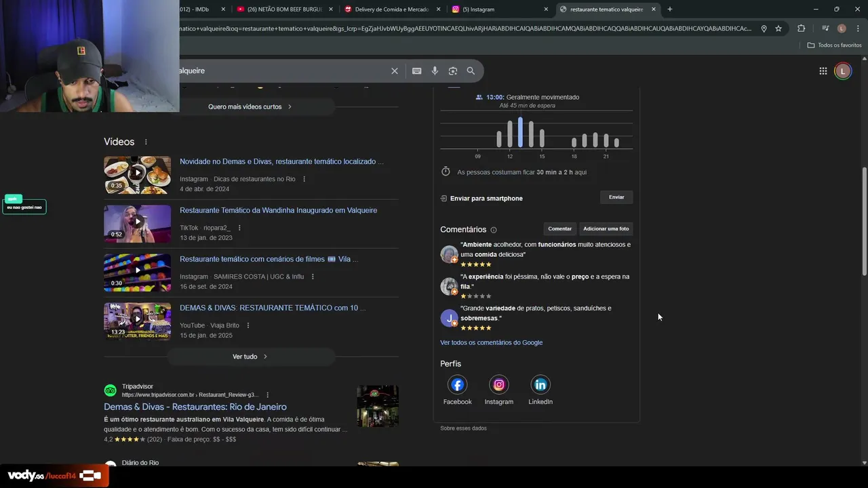
Task: Close the Instagram tab
Action: (546, 9)
